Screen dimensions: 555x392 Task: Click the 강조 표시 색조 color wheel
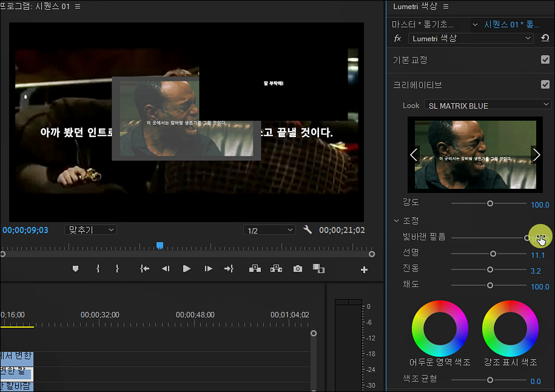click(x=510, y=328)
